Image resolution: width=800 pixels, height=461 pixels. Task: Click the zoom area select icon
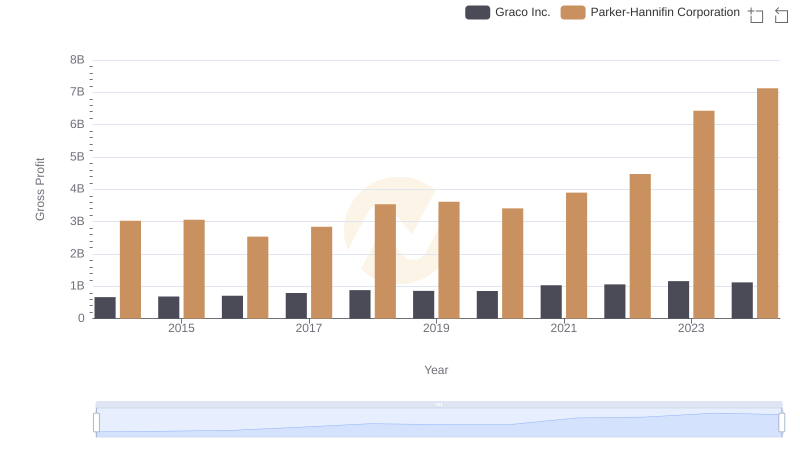[756, 15]
